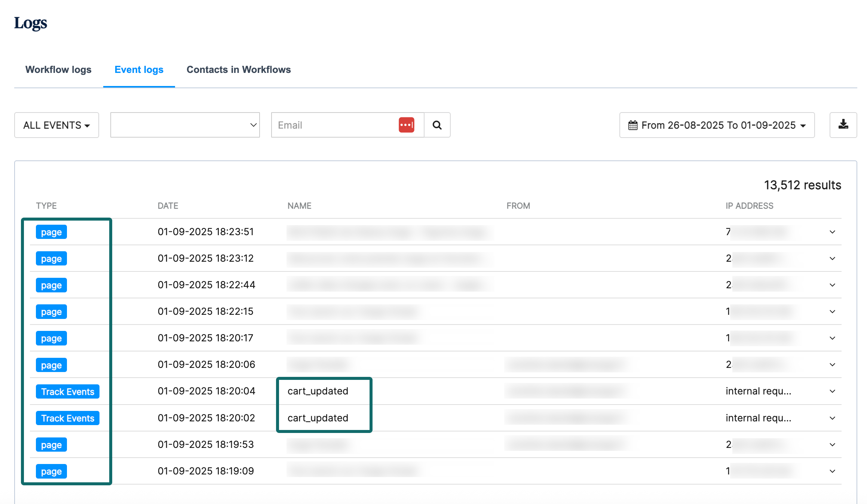Click the red contact picker icon in Email field
This screenshot has height=504, width=867.
point(406,124)
